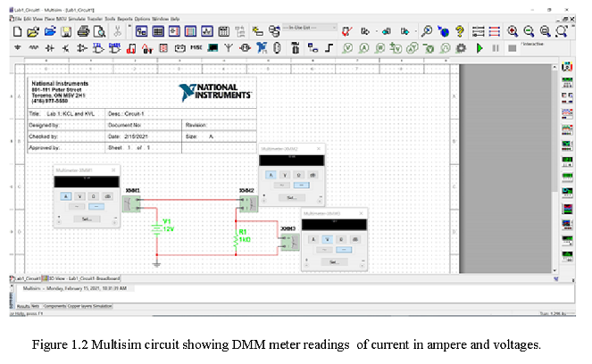
Task: Open probe settings gear icon
Action: click(461, 48)
